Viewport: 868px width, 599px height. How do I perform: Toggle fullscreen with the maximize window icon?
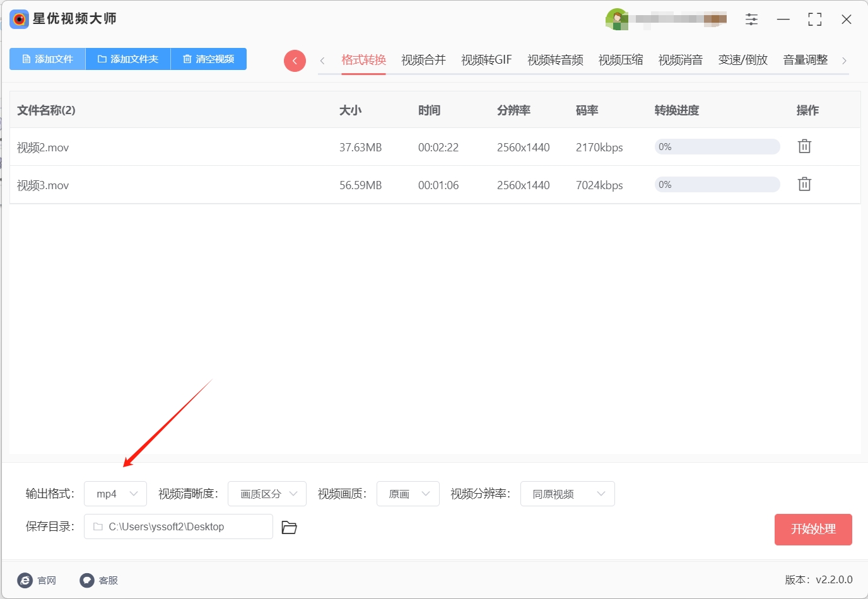pyautogui.click(x=814, y=20)
